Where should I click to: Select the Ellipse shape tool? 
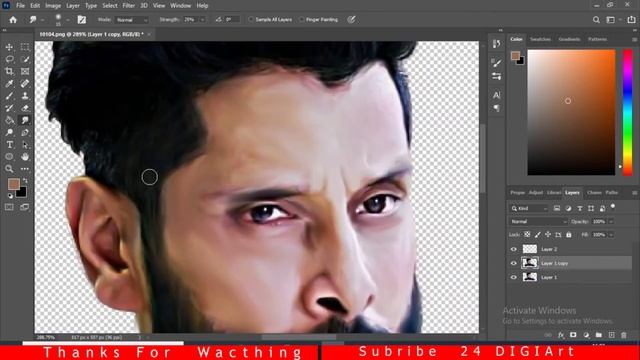click(9, 157)
